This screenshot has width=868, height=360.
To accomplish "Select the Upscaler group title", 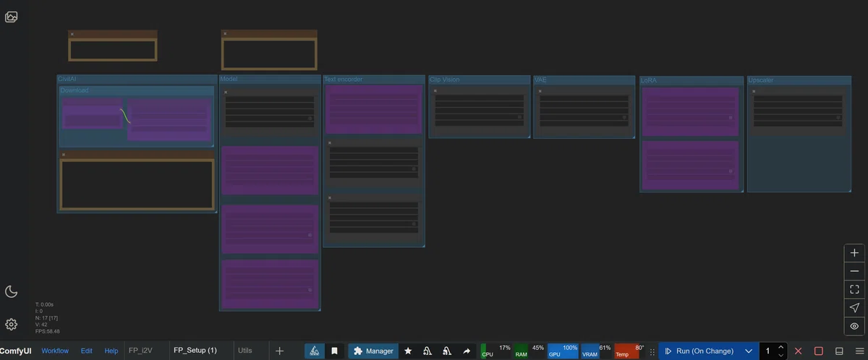I will click(x=761, y=80).
